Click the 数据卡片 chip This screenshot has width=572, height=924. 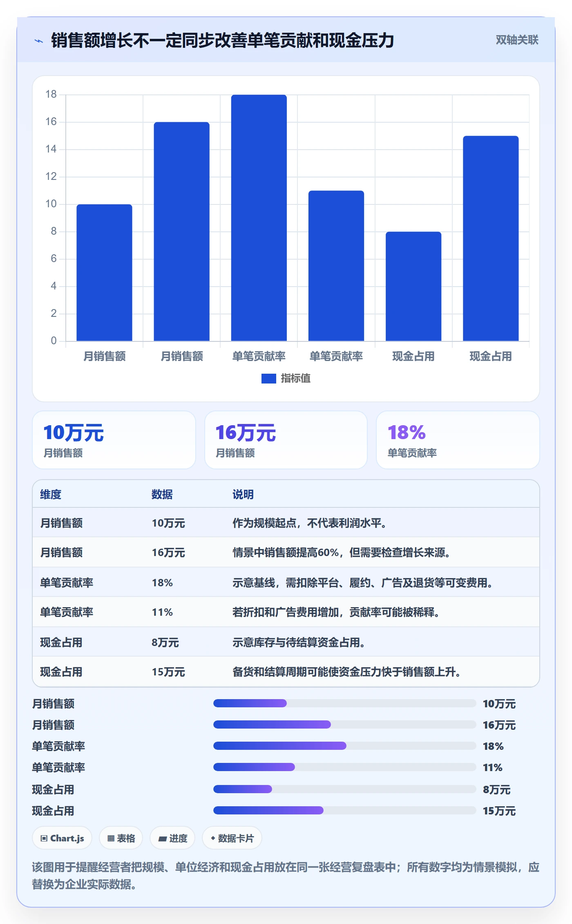pos(232,838)
